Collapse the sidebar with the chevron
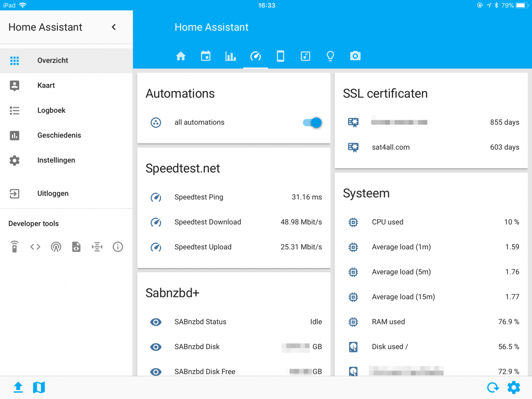532x399 pixels. (x=114, y=27)
